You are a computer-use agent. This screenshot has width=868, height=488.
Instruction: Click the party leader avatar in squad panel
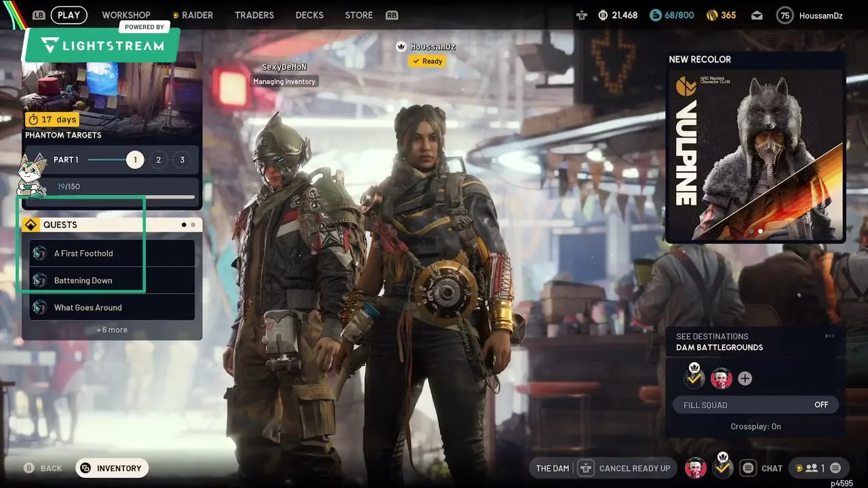[x=694, y=378]
